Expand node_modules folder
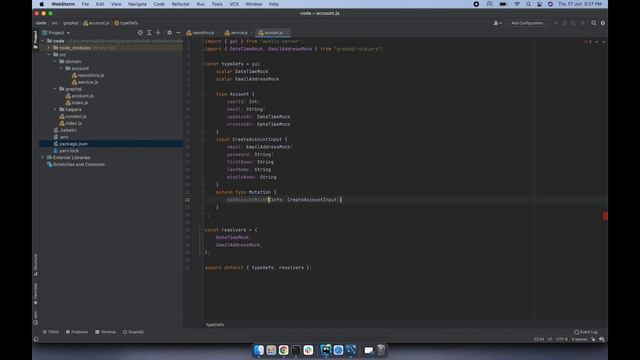The height and width of the screenshot is (360, 640). pos(49,48)
